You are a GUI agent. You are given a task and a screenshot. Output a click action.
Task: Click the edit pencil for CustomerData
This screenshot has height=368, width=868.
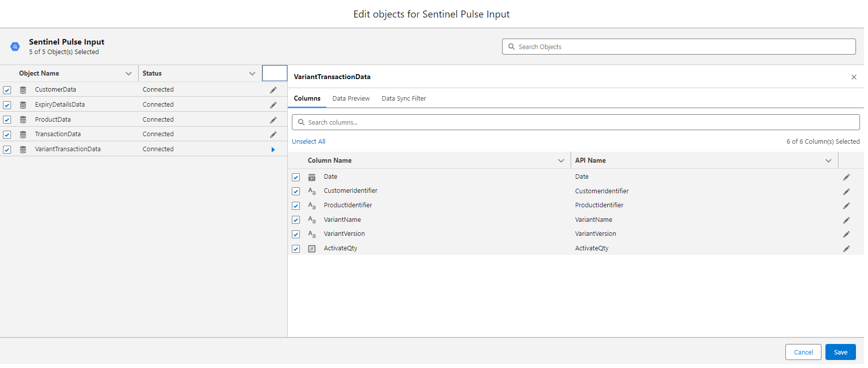273,90
